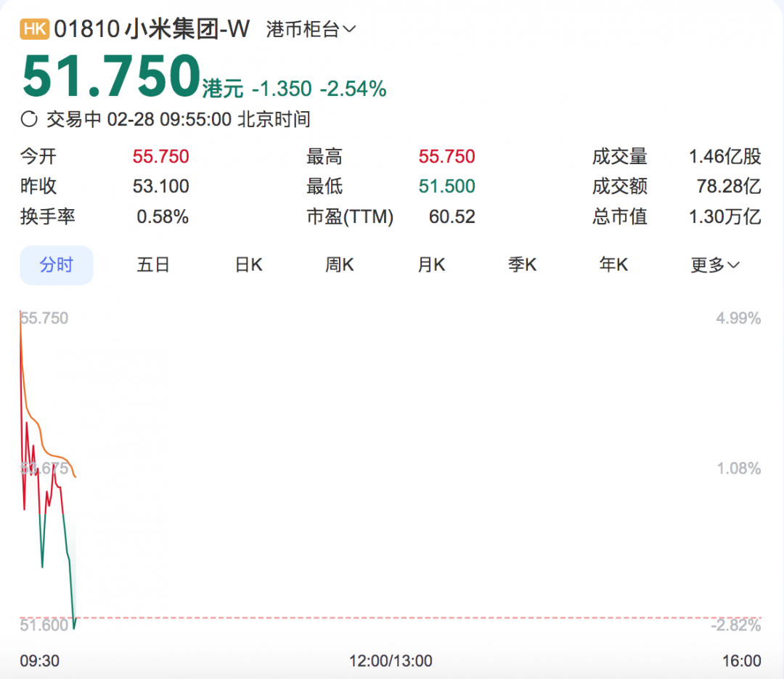Viewport: 784px width, 679px height.
Task: Click the 成交额 value 78.28亿
Action: point(729,186)
